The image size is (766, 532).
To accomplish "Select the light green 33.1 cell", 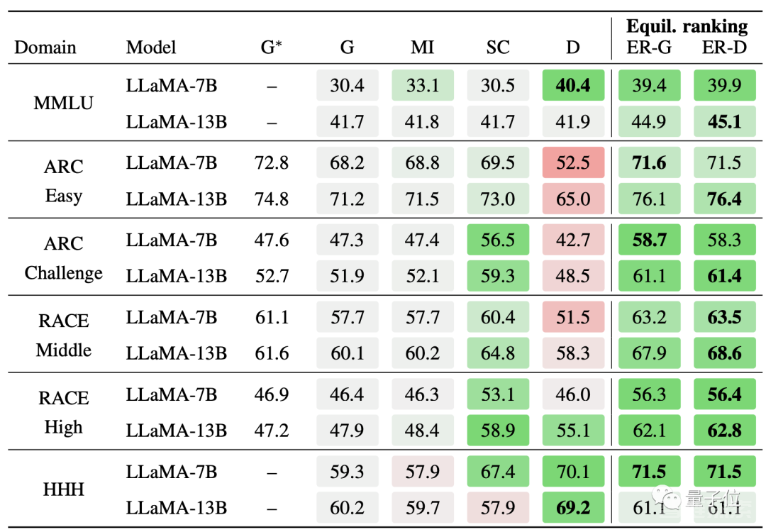I will tap(422, 86).
